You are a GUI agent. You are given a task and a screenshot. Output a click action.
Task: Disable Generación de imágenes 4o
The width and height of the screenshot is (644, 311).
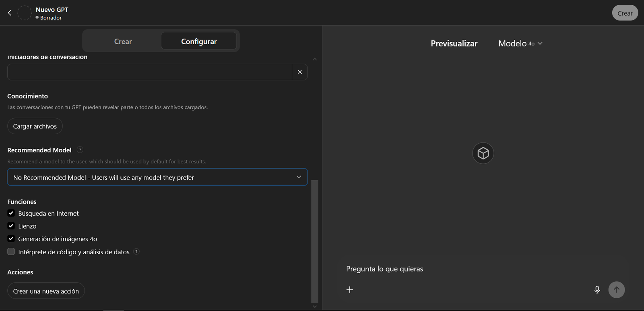11,239
